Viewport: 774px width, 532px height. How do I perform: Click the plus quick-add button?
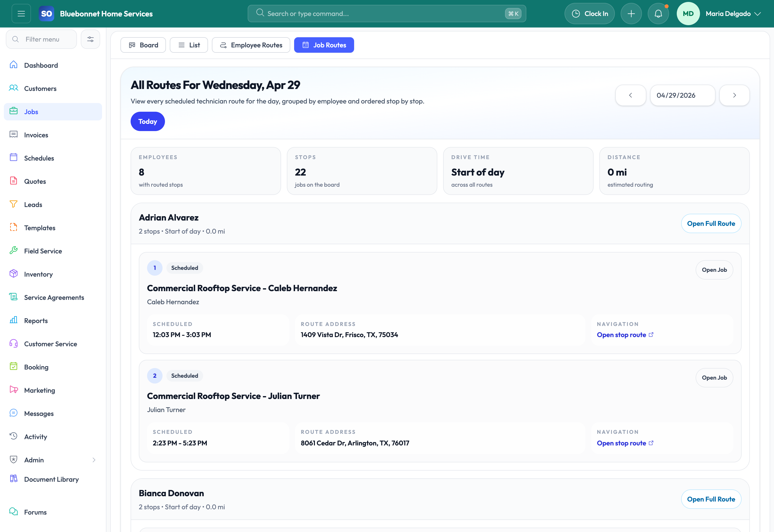pos(631,14)
